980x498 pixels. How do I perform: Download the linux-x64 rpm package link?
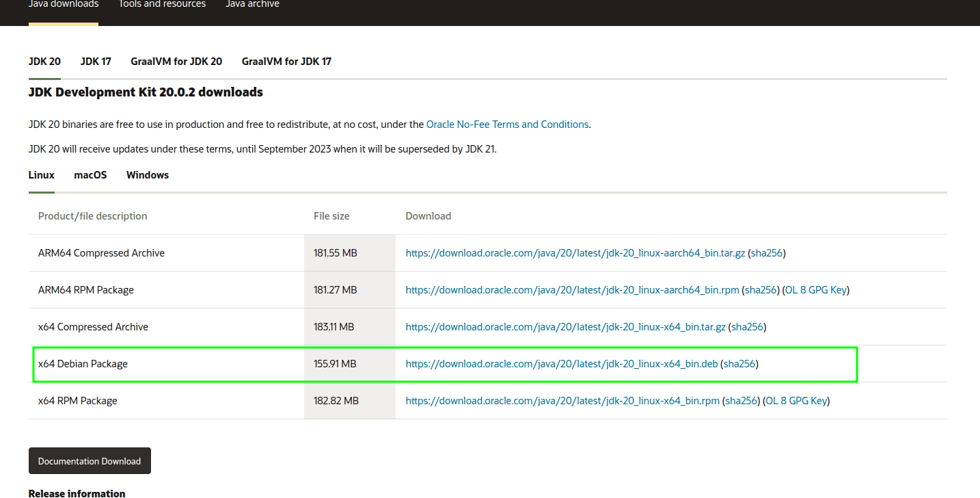[562, 401]
